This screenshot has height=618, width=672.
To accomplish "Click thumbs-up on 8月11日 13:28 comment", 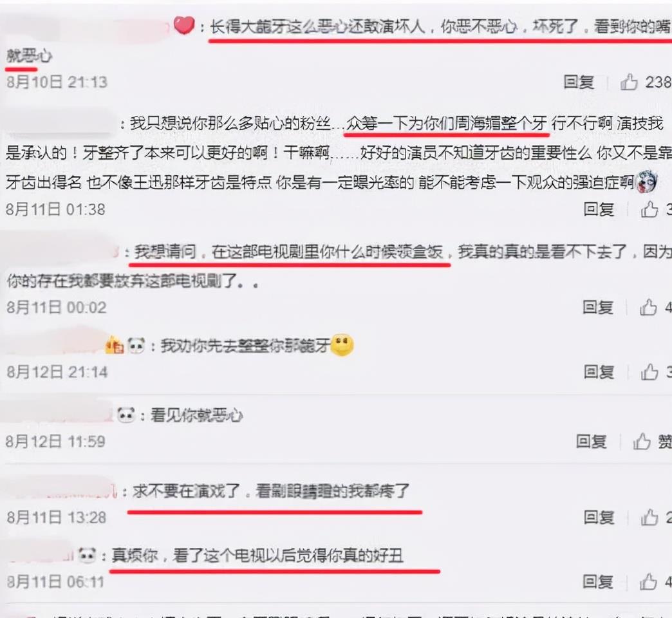I will coord(649,518).
